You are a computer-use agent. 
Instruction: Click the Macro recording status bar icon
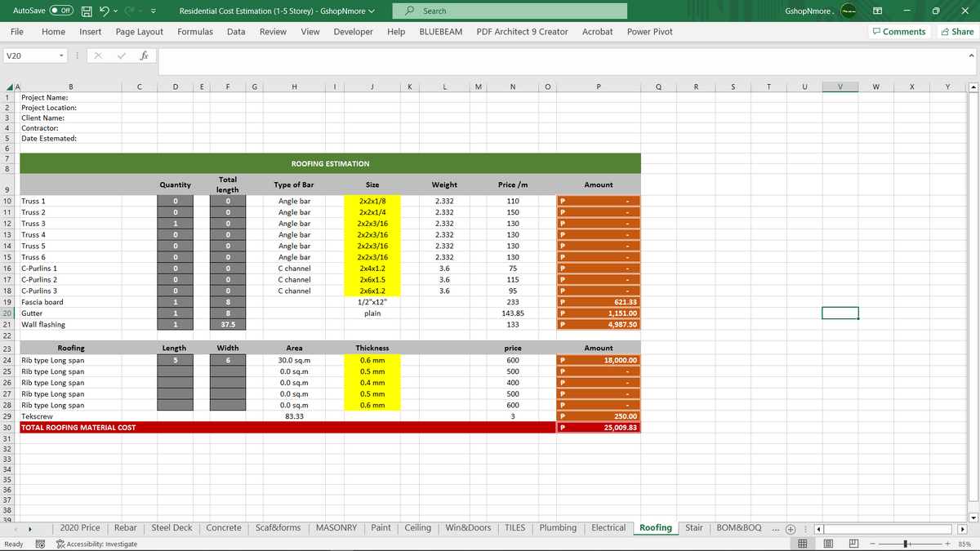40,544
